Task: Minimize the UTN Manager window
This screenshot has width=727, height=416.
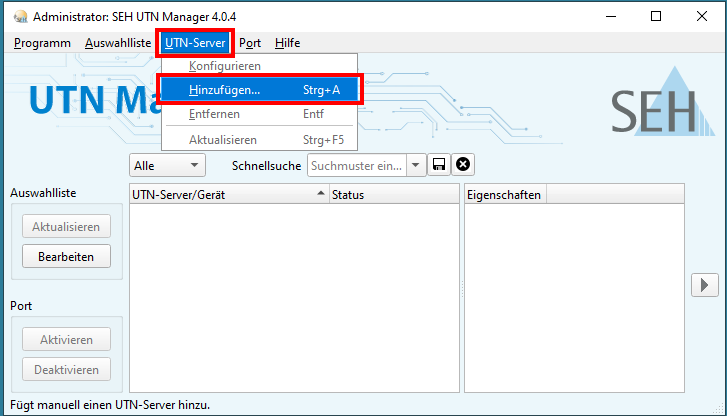Action: coord(611,17)
